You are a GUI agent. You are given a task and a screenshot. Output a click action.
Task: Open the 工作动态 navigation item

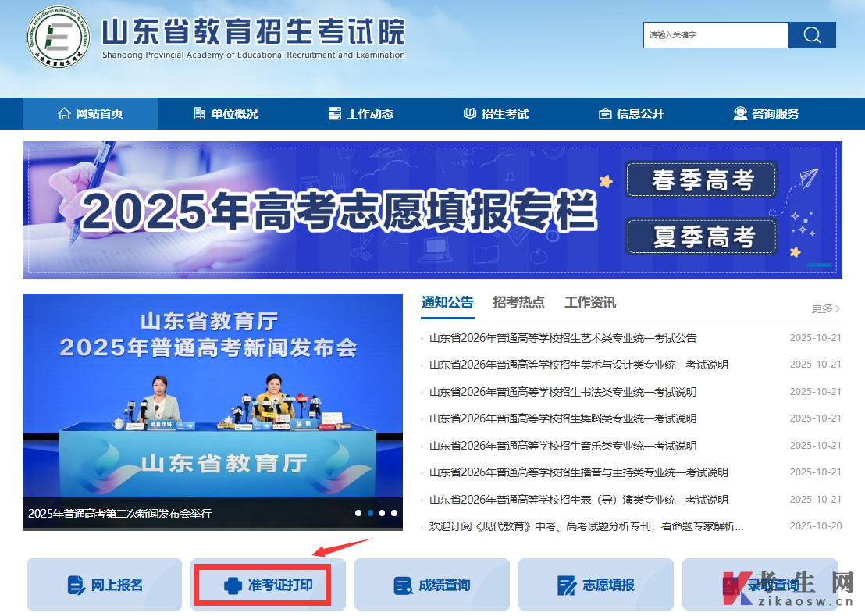point(361,114)
